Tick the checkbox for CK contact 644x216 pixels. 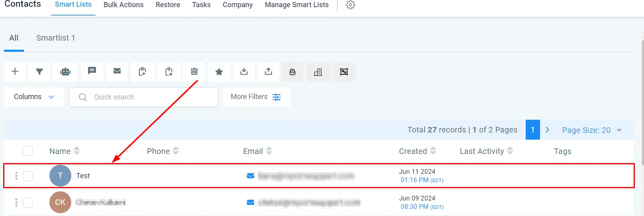27,202
